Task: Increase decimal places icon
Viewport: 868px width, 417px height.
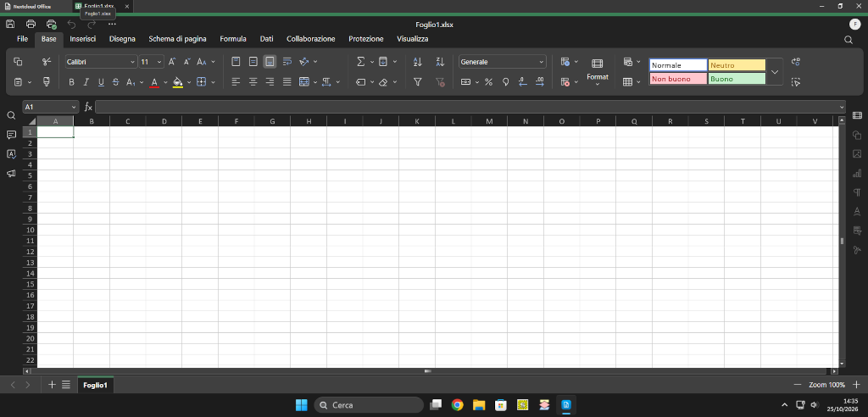Action: point(540,82)
